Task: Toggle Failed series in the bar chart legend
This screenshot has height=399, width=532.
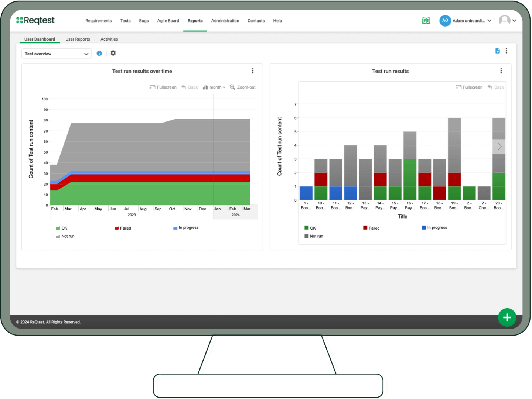Action: 371,228
